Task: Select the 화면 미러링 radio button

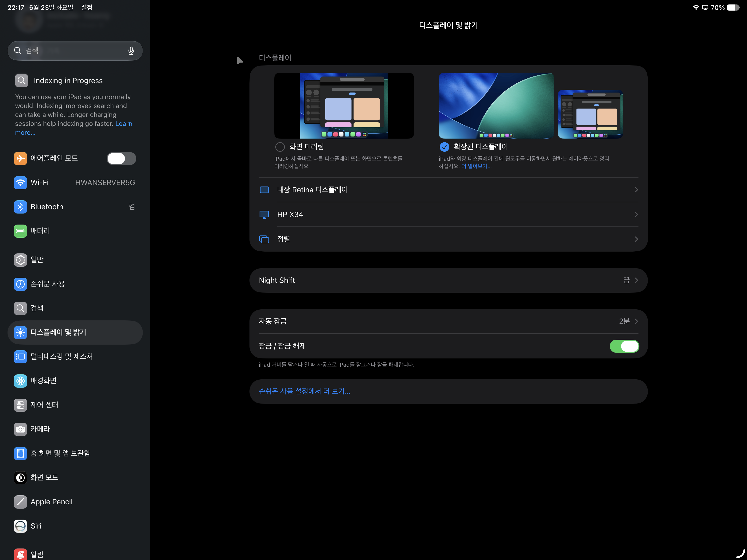Action: point(280,147)
